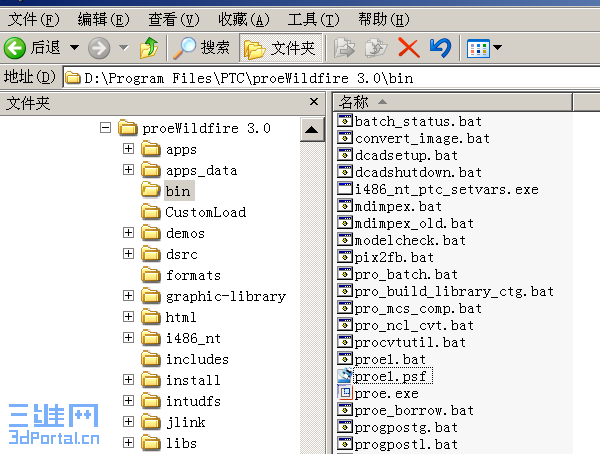This screenshot has width=600, height=454.
Task: Select pix2fb.bat file icon
Action: click(x=345, y=256)
